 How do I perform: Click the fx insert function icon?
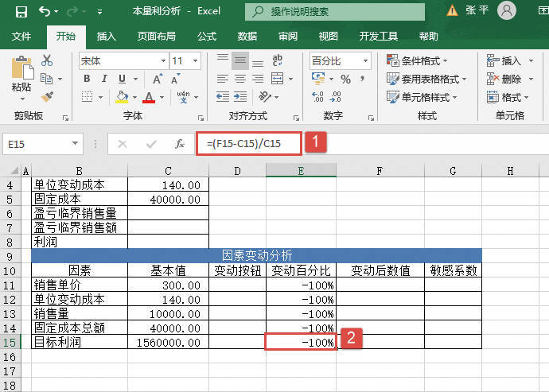click(180, 144)
